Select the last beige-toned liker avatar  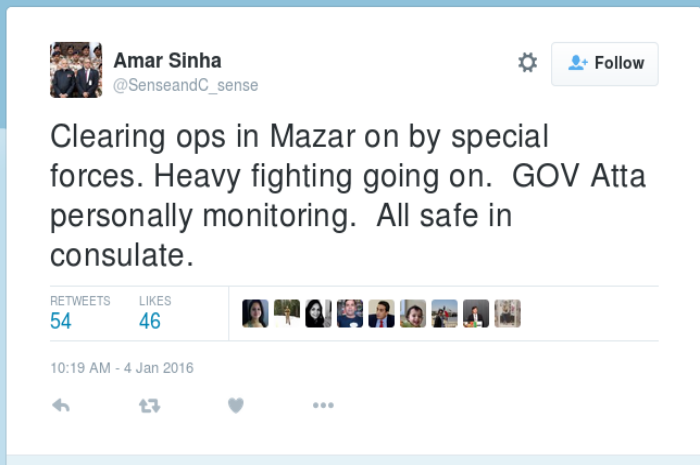[507, 313]
